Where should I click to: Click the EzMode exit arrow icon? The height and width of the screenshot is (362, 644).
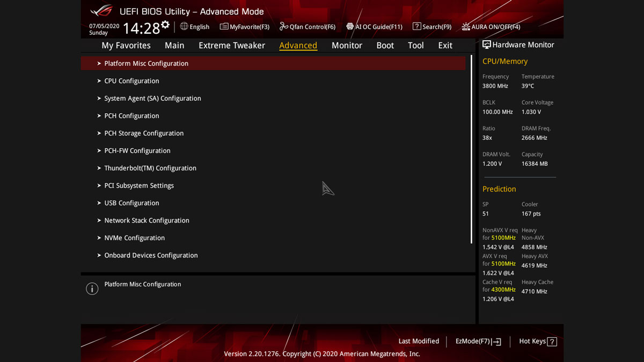pos(496,342)
